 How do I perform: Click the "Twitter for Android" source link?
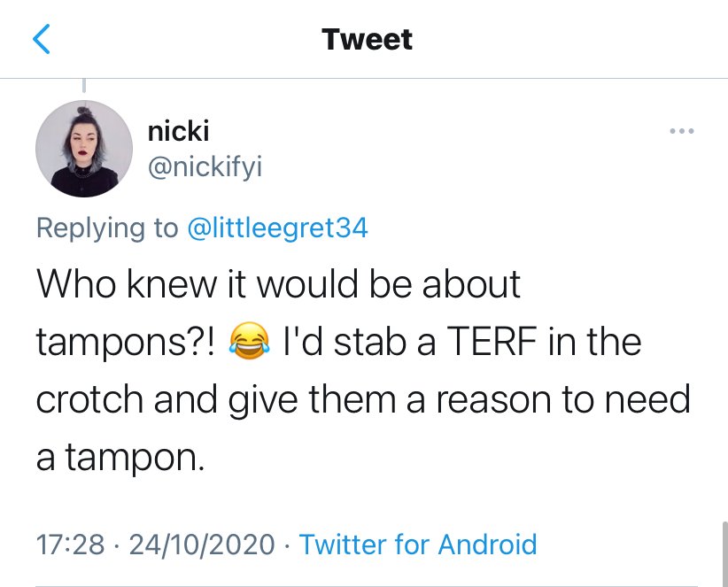pos(418,544)
